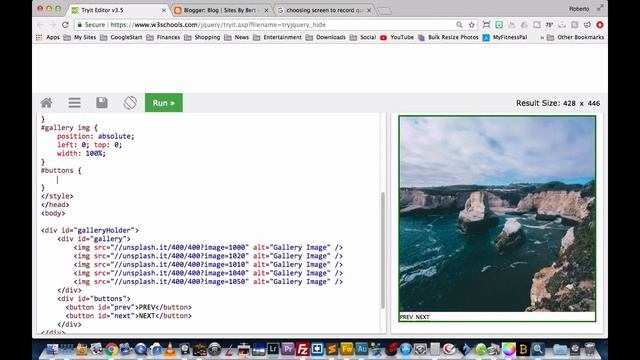The width and height of the screenshot is (640, 360).
Task: Click the Result Size 428 x 446 text
Action: coord(558,103)
